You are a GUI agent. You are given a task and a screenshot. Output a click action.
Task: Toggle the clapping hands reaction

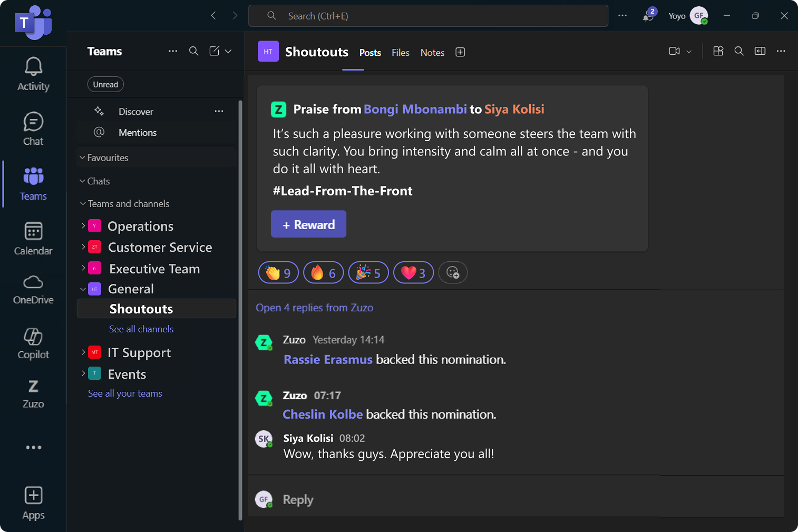click(278, 273)
